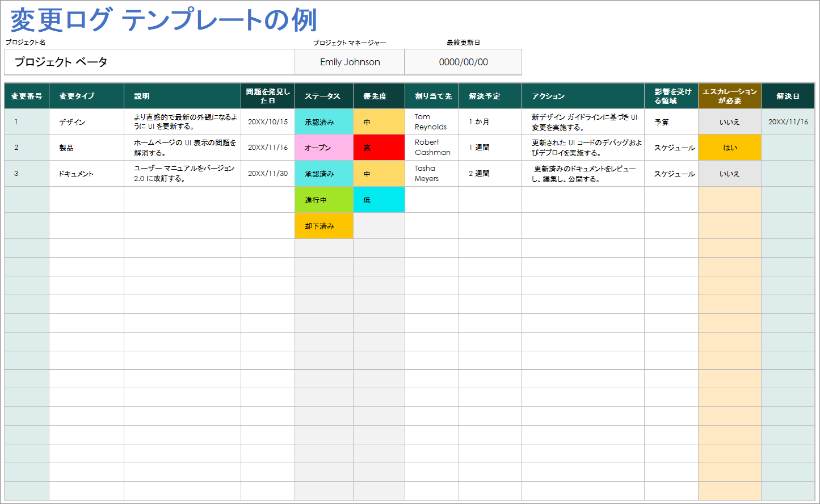Click the UI code debug and deploy action
The image size is (820, 504).
coord(583,148)
